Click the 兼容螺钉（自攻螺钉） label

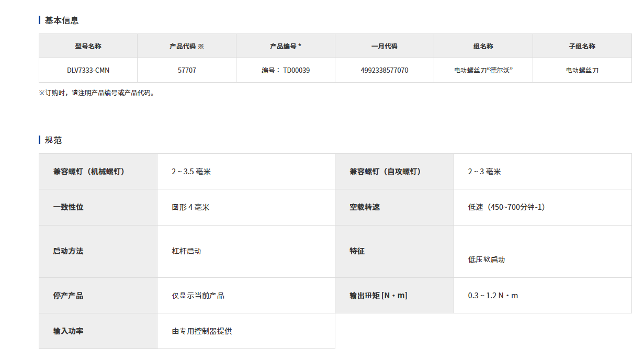(386, 172)
